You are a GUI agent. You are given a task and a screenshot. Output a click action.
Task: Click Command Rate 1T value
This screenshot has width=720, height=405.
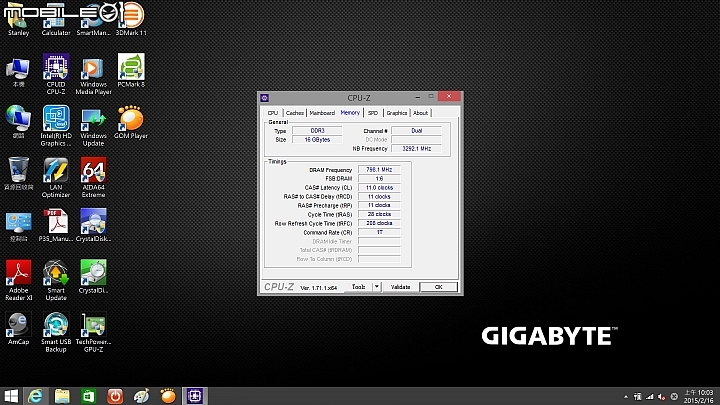(x=379, y=232)
